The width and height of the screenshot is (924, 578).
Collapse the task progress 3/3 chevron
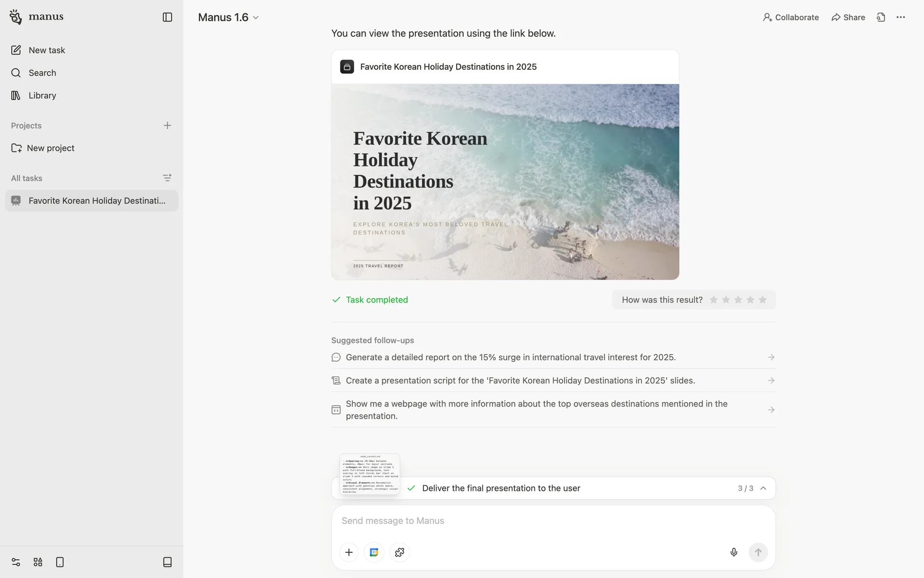click(x=763, y=488)
